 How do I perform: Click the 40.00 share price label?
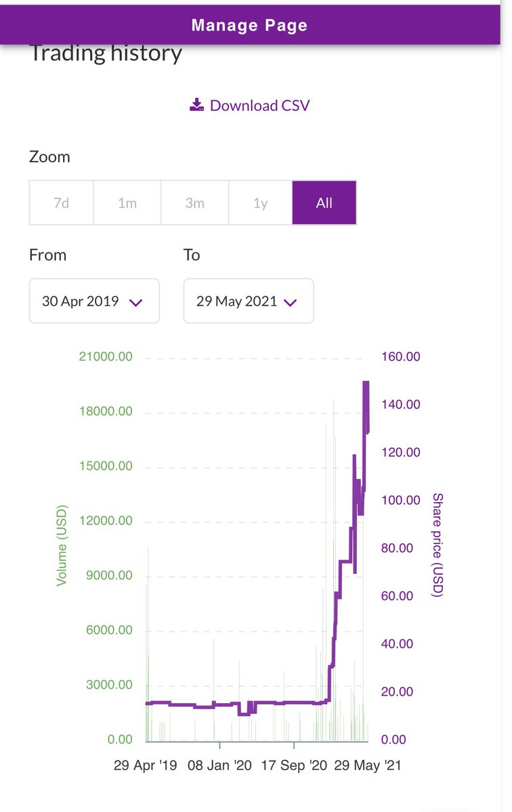tap(397, 644)
